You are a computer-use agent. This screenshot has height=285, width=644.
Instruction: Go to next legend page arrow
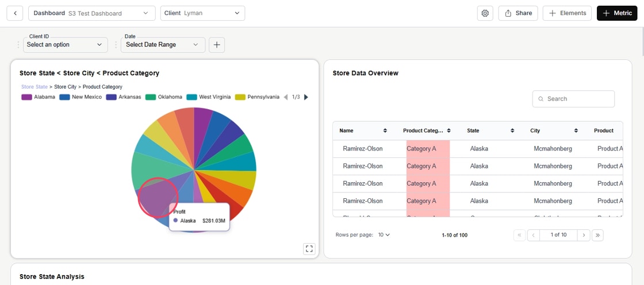(306, 97)
